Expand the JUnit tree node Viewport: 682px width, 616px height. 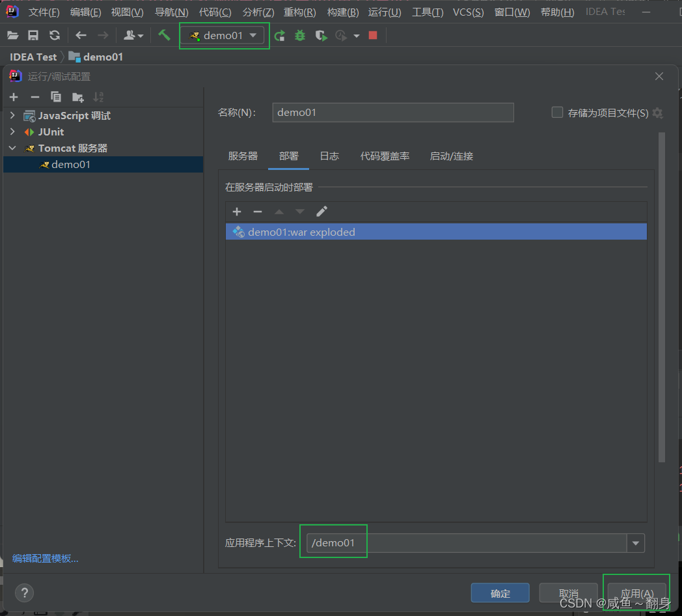pos(12,132)
